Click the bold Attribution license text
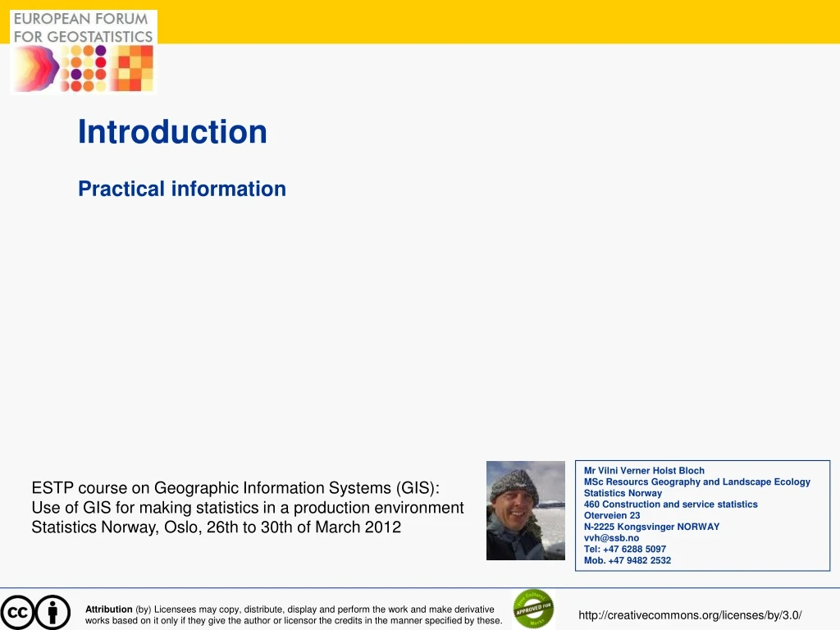This screenshot has height=630, width=840. tap(109, 609)
